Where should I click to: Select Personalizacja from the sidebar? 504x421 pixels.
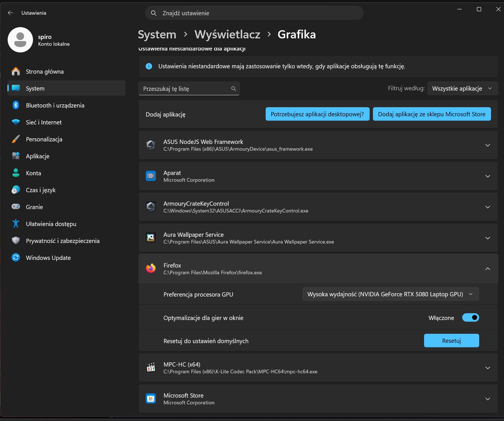(x=44, y=139)
